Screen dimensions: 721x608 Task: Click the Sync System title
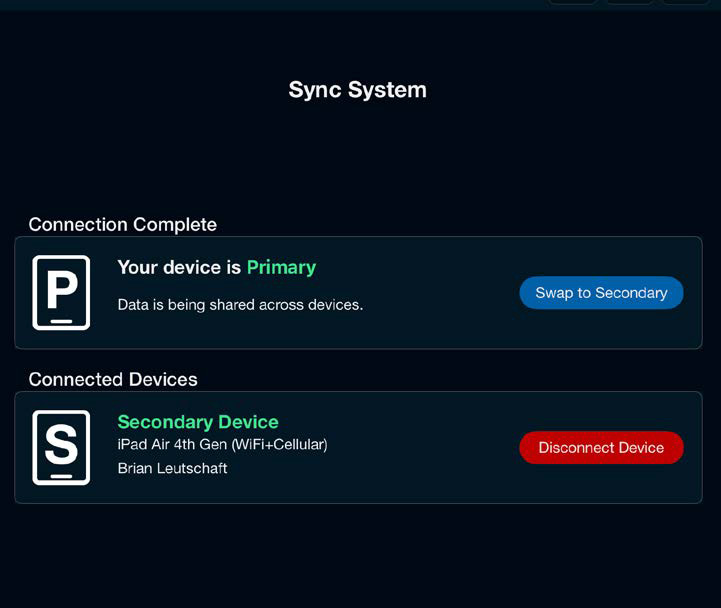358,90
